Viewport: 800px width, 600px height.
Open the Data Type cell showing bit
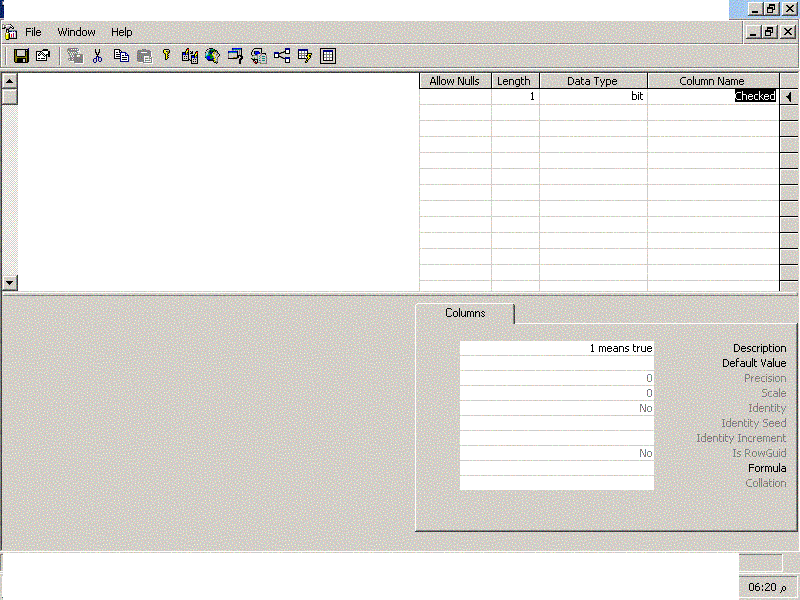(x=593, y=96)
